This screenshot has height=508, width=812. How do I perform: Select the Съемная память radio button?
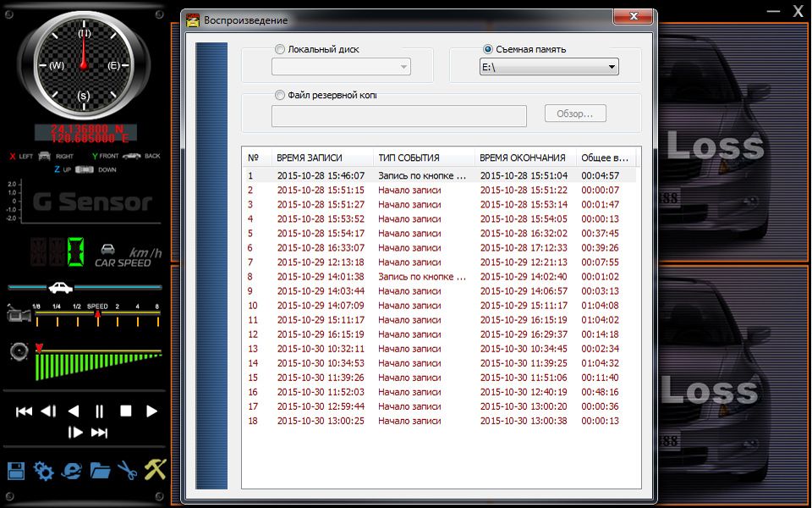(x=488, y=50)
